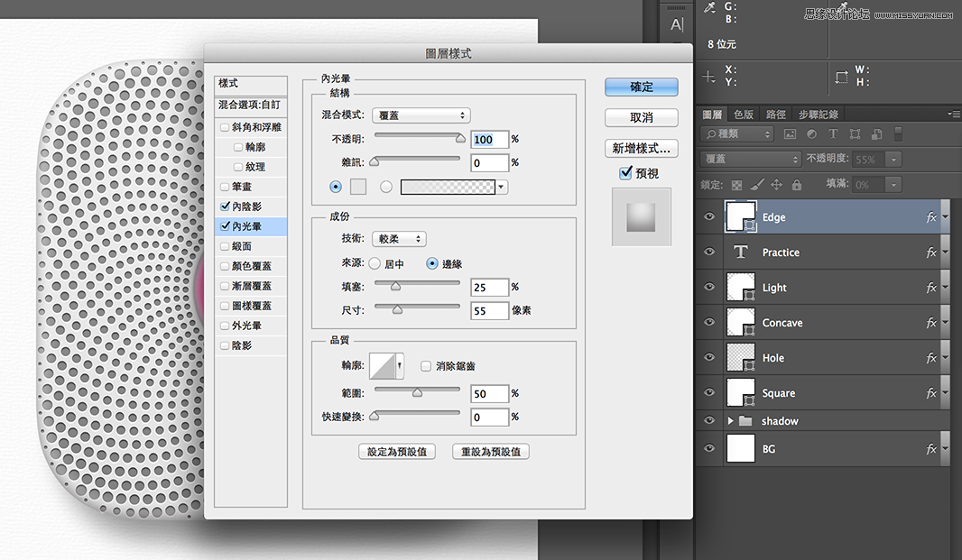
Task: Open the Layers panel flyout menu
Action: pyautogui.click(x=953, y=115)
